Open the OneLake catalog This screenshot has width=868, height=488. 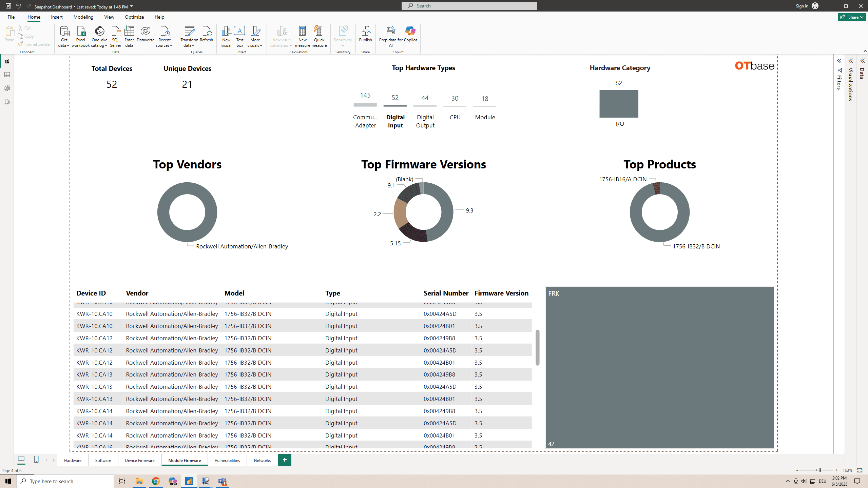[x=99, y=37]
